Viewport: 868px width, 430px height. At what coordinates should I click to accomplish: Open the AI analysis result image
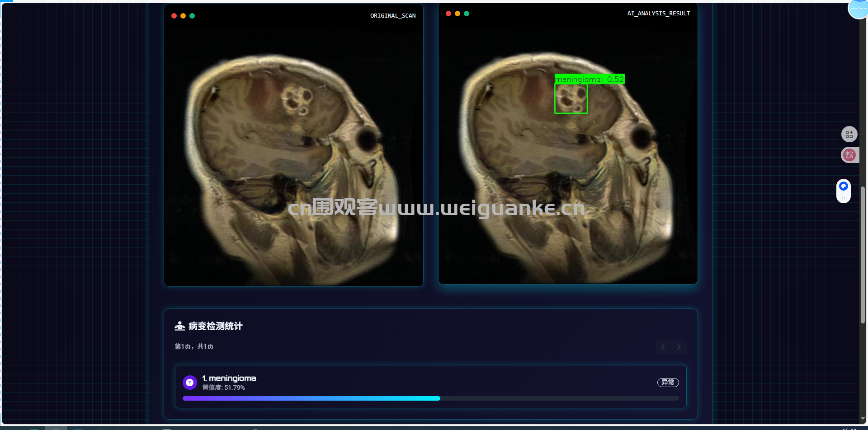point(568,154)
